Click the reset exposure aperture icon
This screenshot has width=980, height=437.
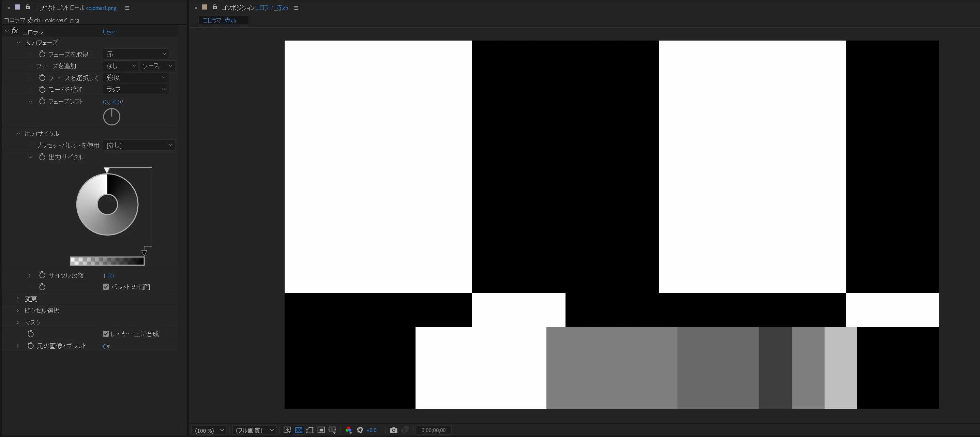[360, 430]
